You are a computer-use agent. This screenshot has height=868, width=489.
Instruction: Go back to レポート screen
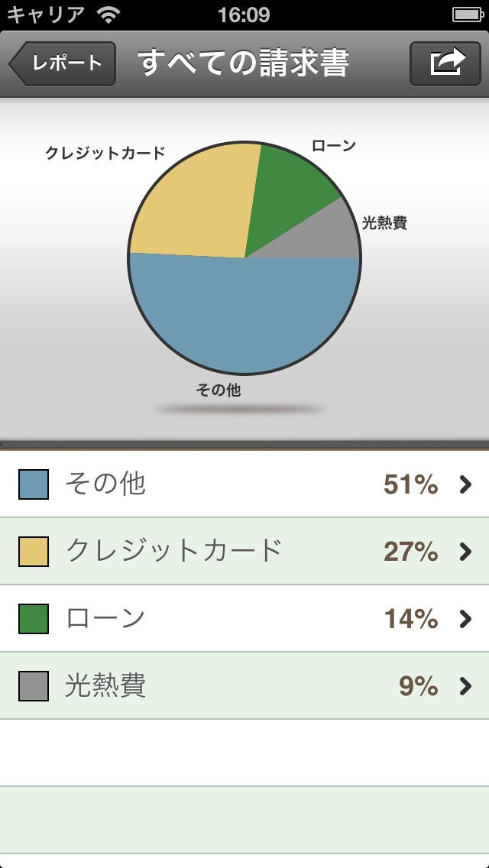(64, 63)
